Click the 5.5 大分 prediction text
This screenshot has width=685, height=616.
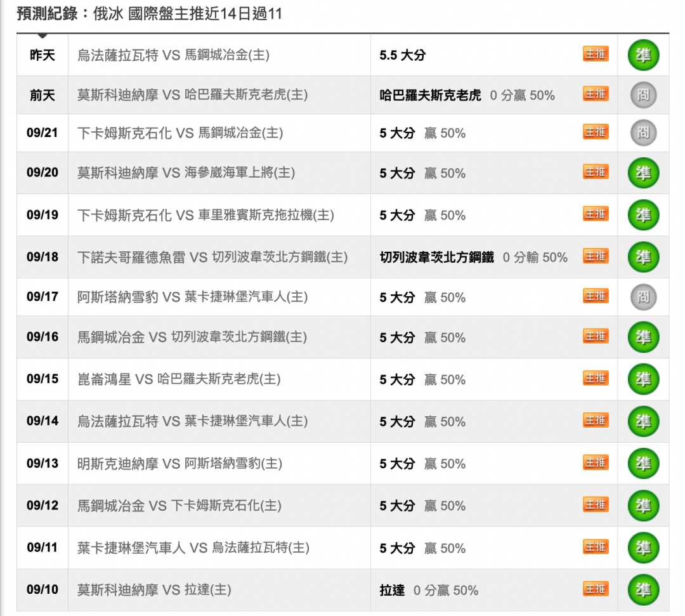click(x=402, y=55)
